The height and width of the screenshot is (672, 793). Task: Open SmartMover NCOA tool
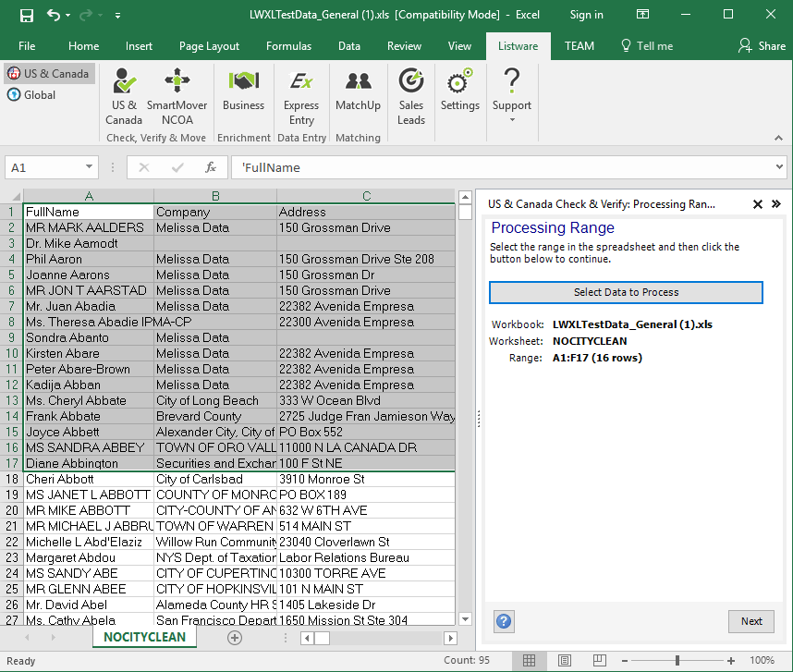coord(177,97)
